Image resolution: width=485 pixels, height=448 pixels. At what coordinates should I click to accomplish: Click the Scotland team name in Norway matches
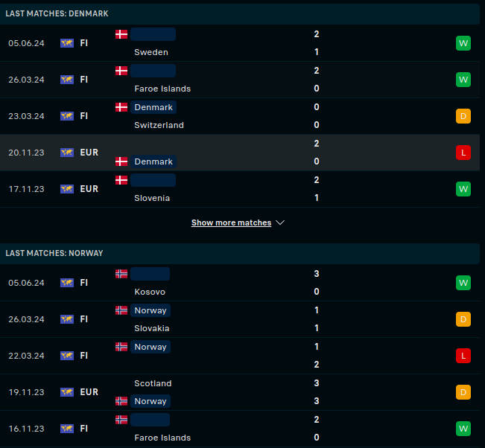click(153, 383)
